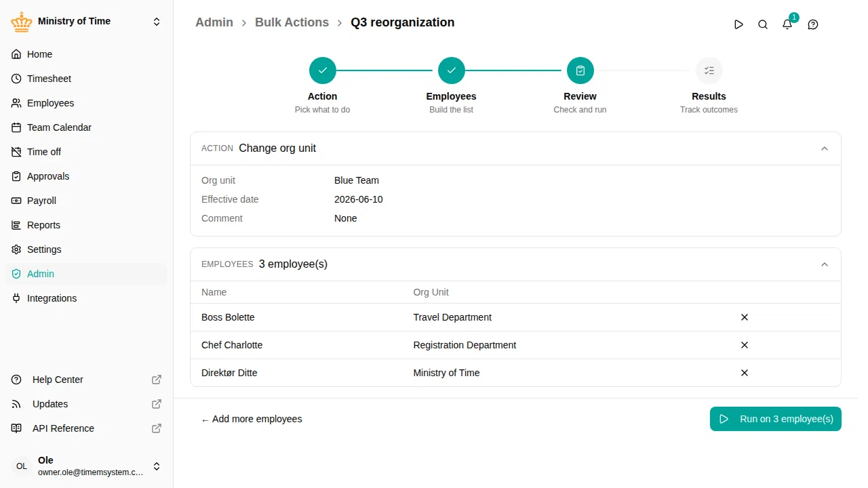Click the Registration Department cell
Image resolution: width=868 pixels, height=488 pixels.
pos(465,345)
